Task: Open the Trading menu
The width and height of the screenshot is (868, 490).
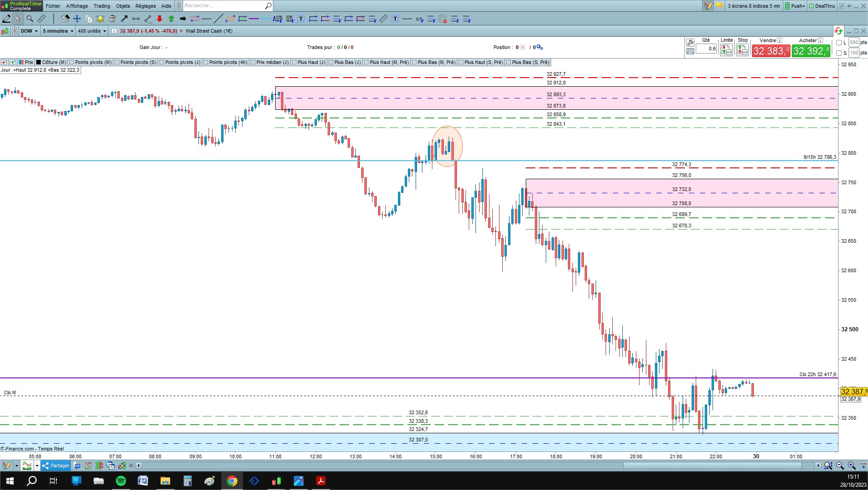Action: [x=102, y=6]
